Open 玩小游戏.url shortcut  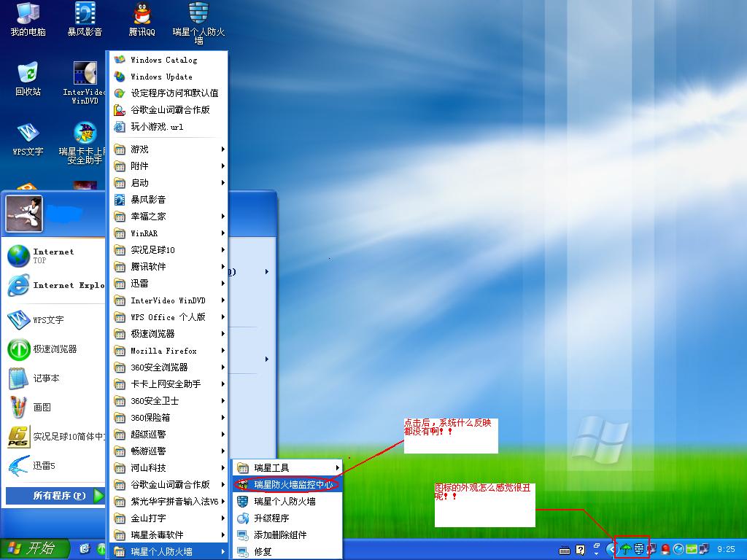tap(169, 127)
